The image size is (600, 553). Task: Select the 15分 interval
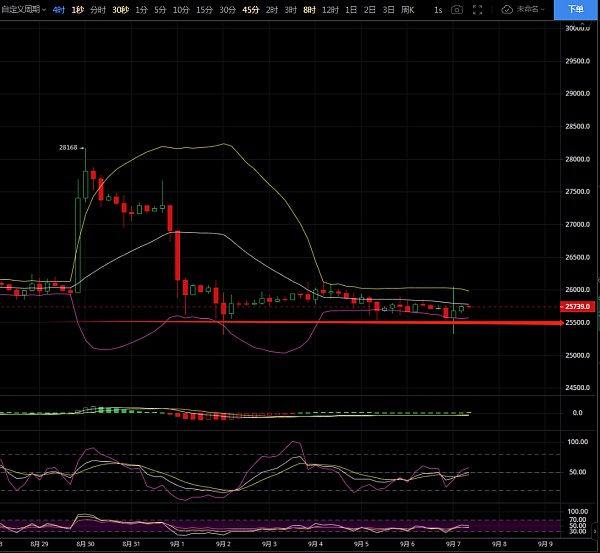(x=204, y=9)
